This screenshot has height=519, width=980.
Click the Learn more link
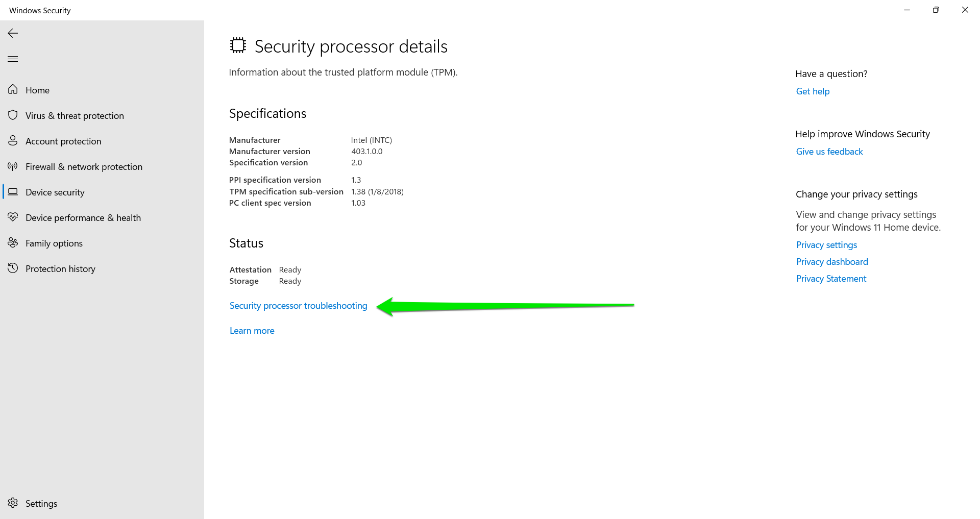click(x=252, y=331)
